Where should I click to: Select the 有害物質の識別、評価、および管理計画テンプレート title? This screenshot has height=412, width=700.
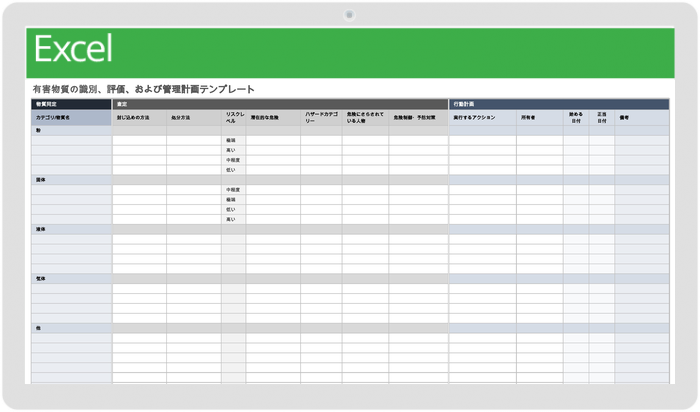143,89
